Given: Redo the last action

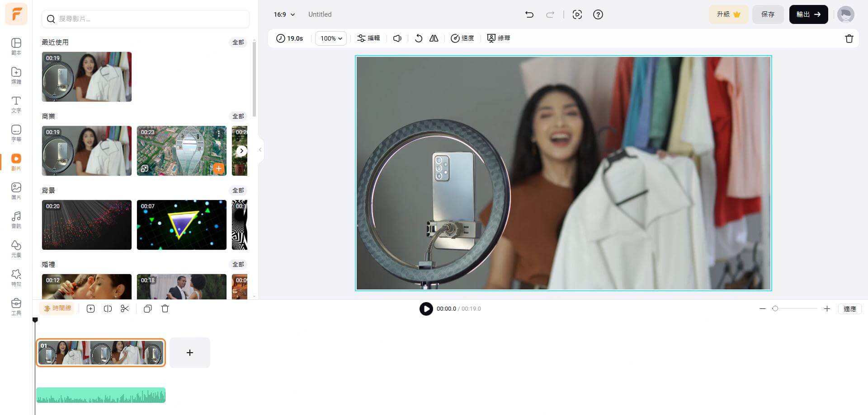Looking at the screenshot, I should pyautogui.click(x=550, y=14).
